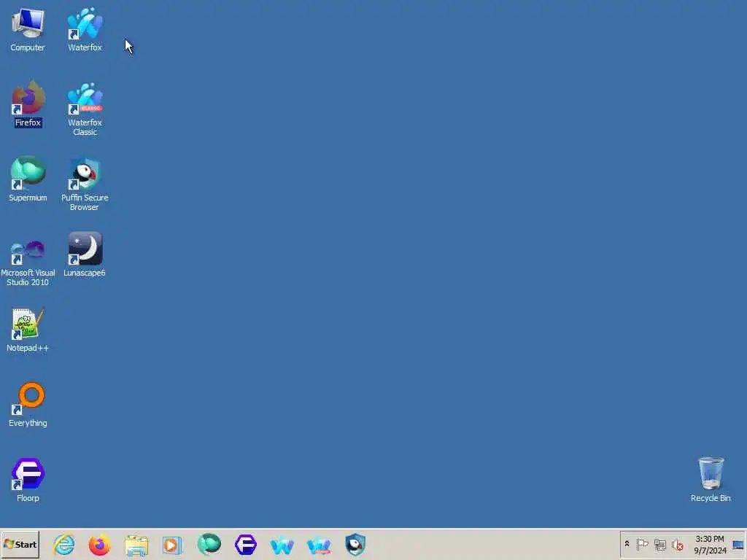The image size is (747, 560).
Task: Select the Supermium desktop shortcut
Action: click(x=28, y=179)
